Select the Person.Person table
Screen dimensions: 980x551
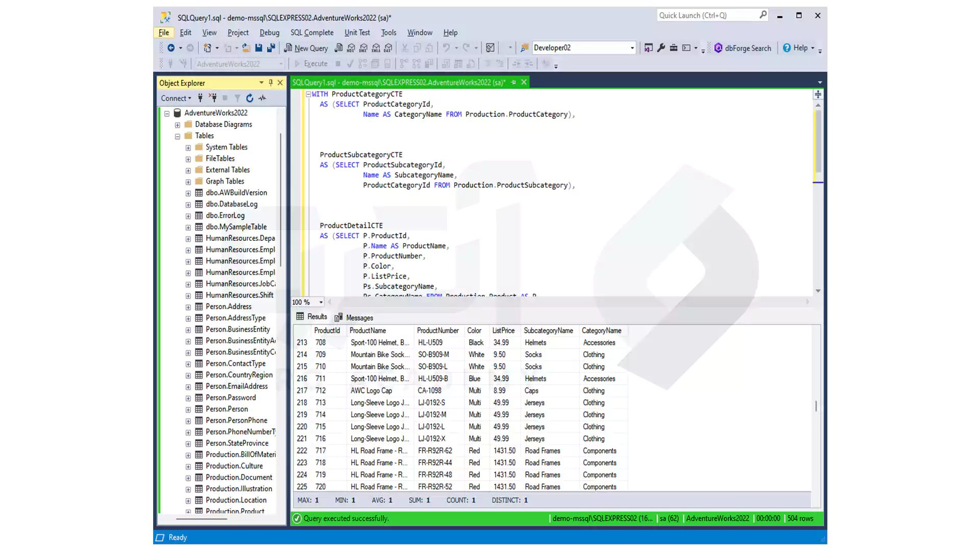click(227, 409)
